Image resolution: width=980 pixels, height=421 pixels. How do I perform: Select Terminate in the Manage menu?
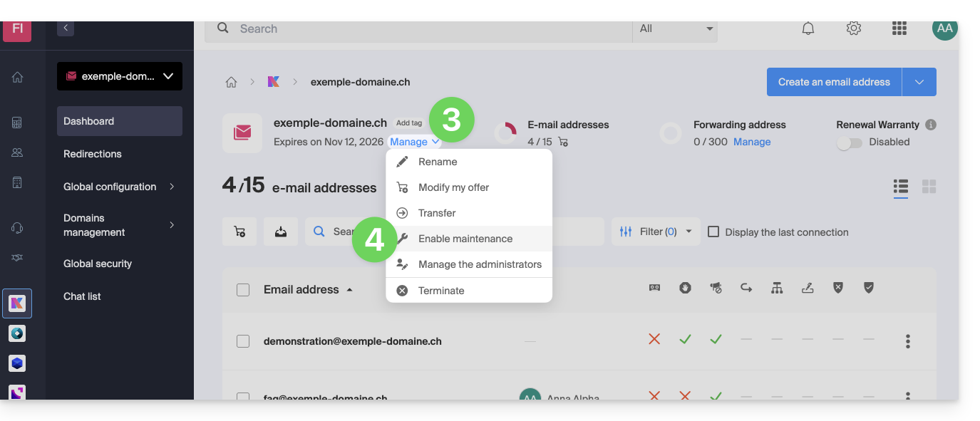440,291
